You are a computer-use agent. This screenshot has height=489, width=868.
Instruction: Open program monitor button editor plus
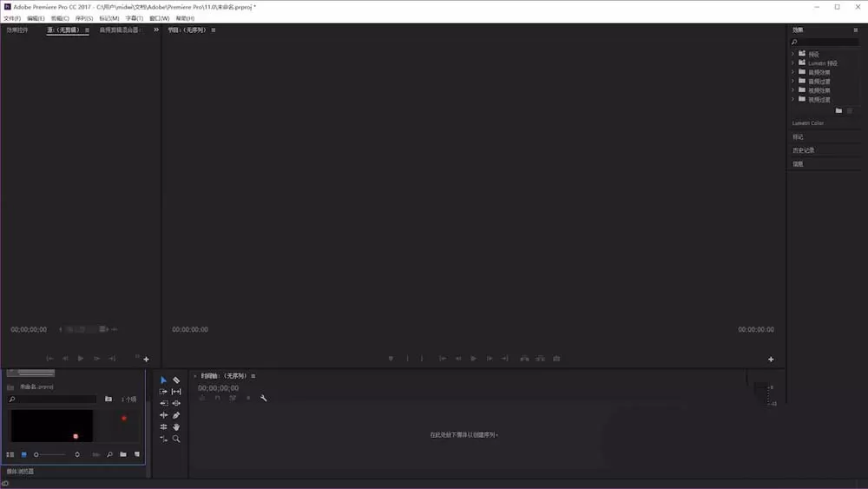(771, 359)
